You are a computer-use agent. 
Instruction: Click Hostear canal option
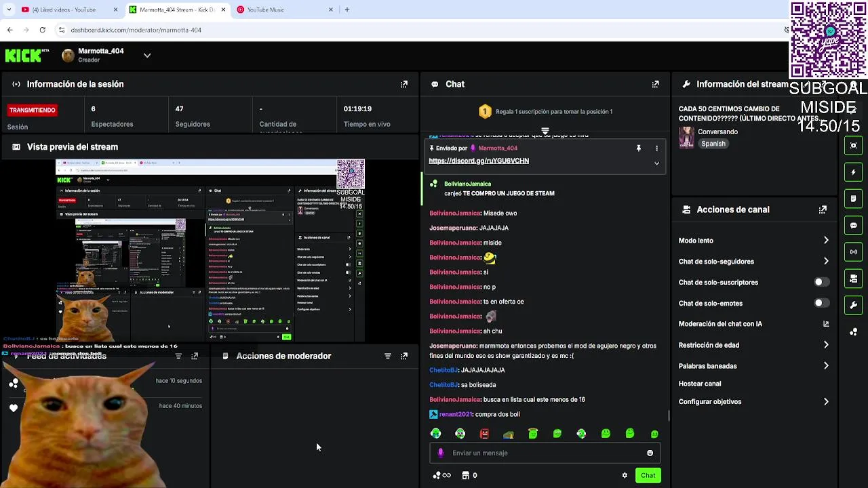click(700, 384)
